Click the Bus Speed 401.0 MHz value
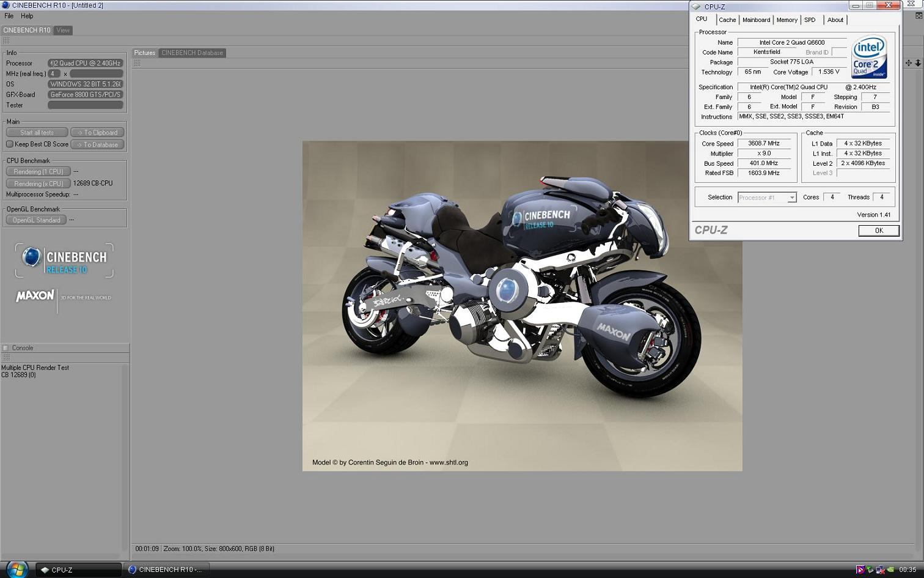The height and width of the screenshot is (578, 924). (764, 163)
